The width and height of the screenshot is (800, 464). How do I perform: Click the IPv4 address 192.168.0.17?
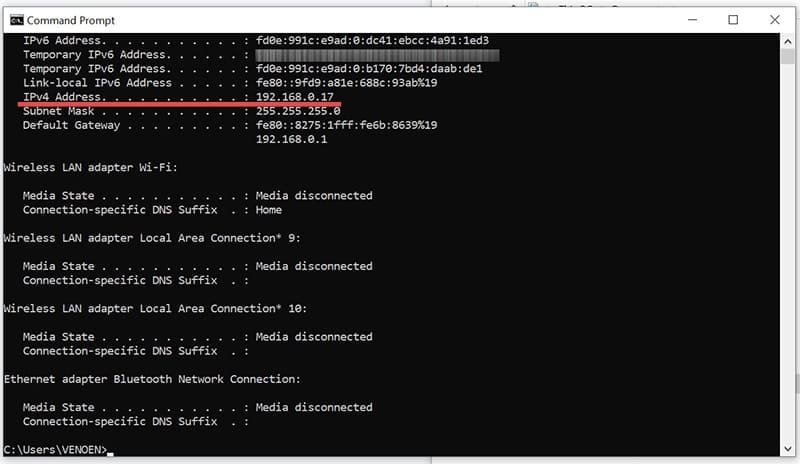click(295, 97)
